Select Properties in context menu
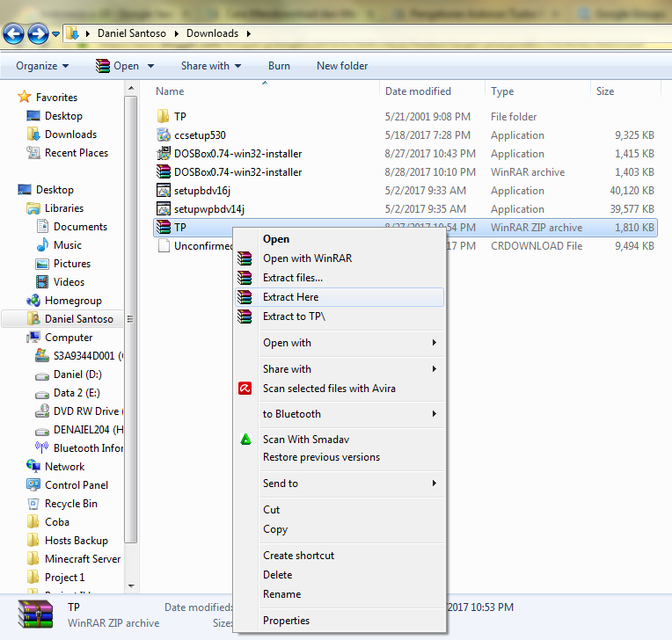This screenshot has height=640, width=672. click(x=340, y=621)
